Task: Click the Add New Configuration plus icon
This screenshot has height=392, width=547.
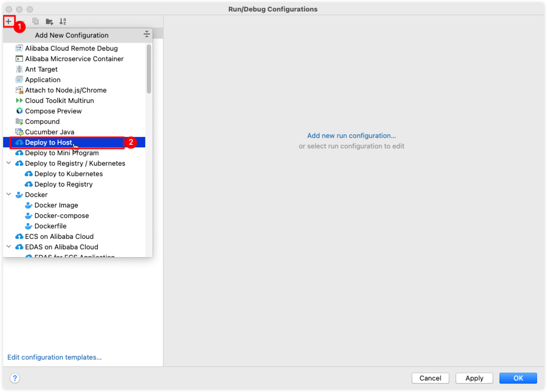Action: tap(8, 21)
